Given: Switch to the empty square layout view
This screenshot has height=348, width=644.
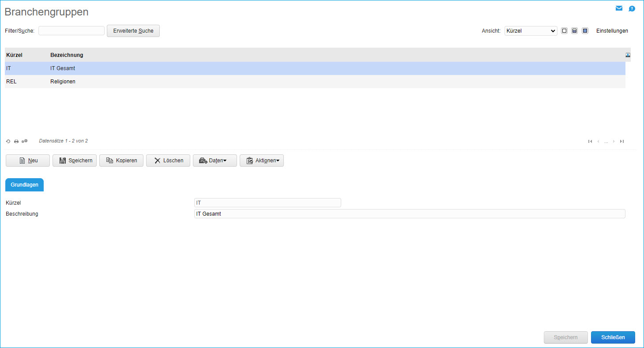Looking at the screenshot, I should tap(564, 31).
